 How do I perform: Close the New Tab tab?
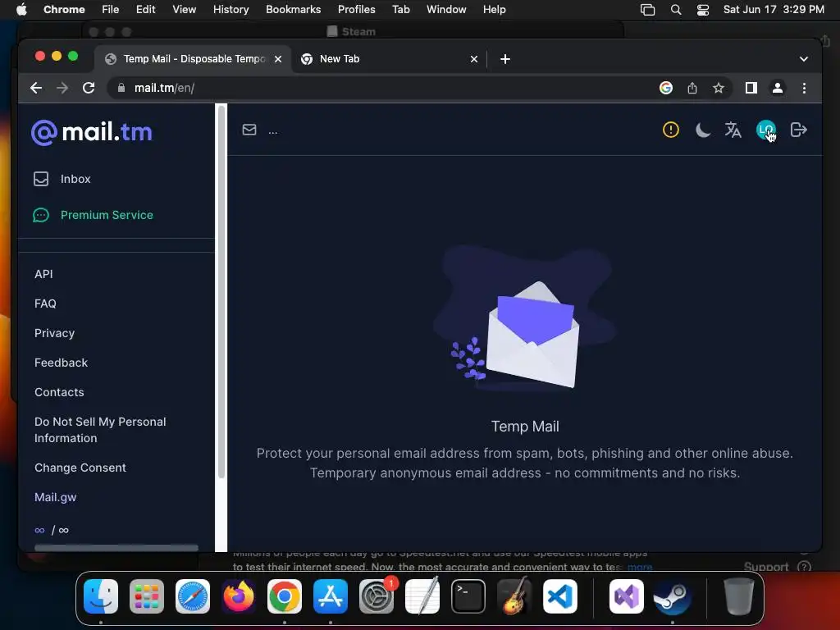[x=473, y=59]
